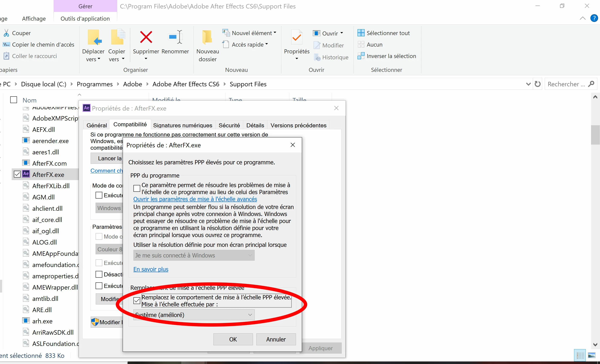Uncheck the PPP élevée override checkbox
The width and height of the screenshot is (600, 364).
point(137,301)
